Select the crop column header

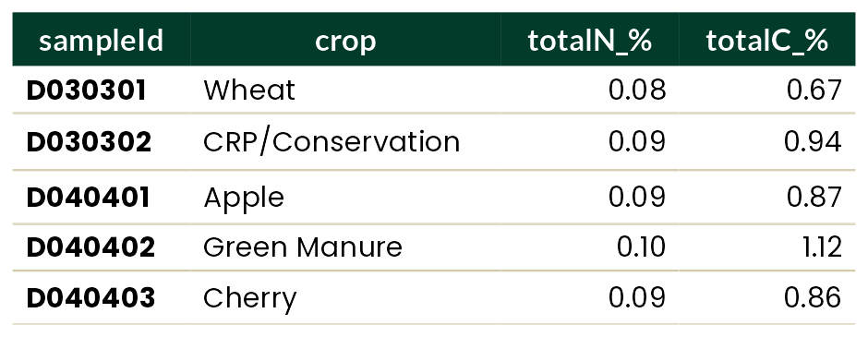(345, 42)
